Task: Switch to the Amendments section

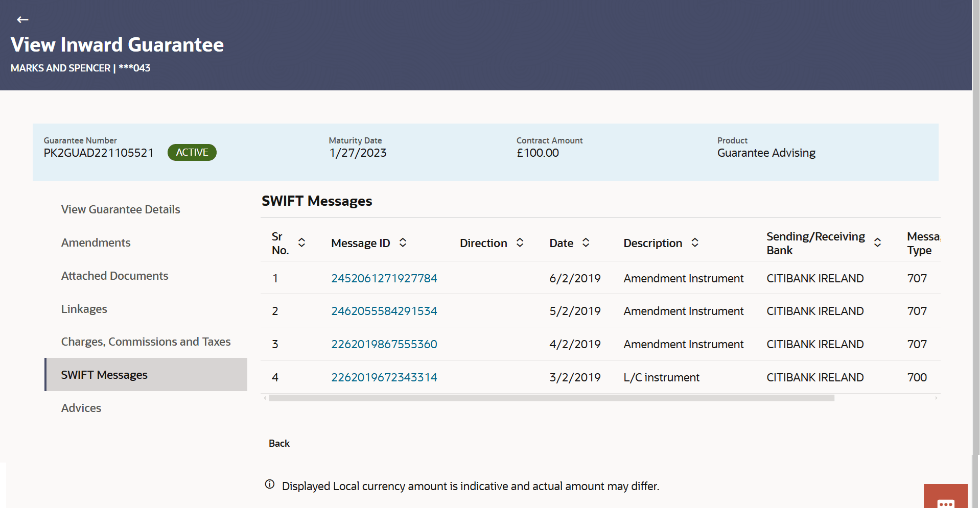Action: (x=96, y=243)
